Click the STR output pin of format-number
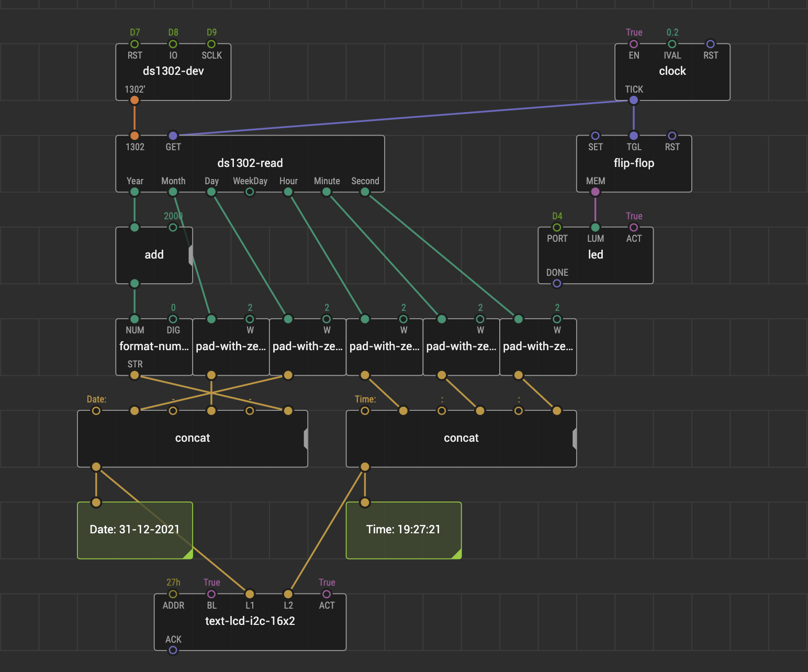This screenshot has width=808, height=672. [134, 375]
